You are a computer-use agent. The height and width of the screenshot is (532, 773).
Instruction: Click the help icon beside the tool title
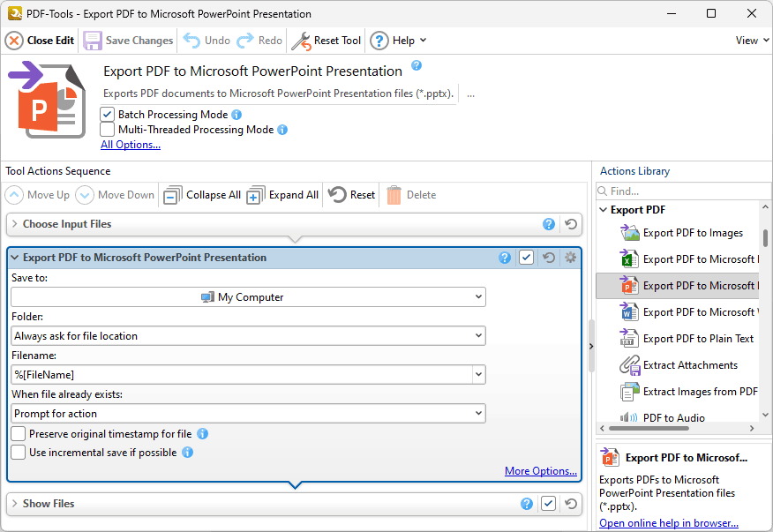pos(417,65)
